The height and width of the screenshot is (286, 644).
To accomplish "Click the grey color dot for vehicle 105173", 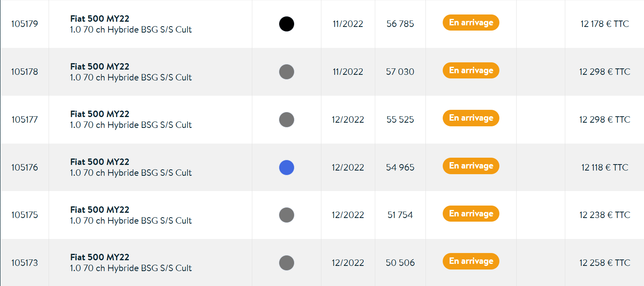I will [286, 263].
